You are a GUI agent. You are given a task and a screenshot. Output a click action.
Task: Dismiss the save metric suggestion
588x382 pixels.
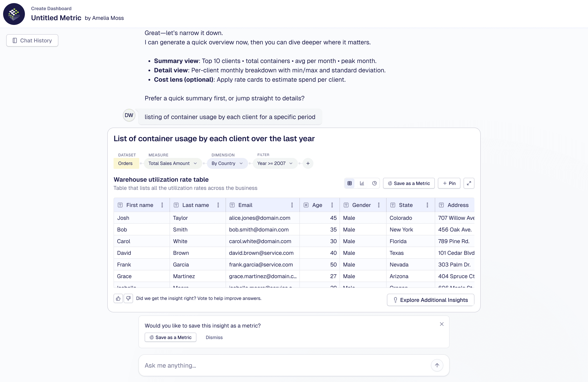(x=214, y=337)
